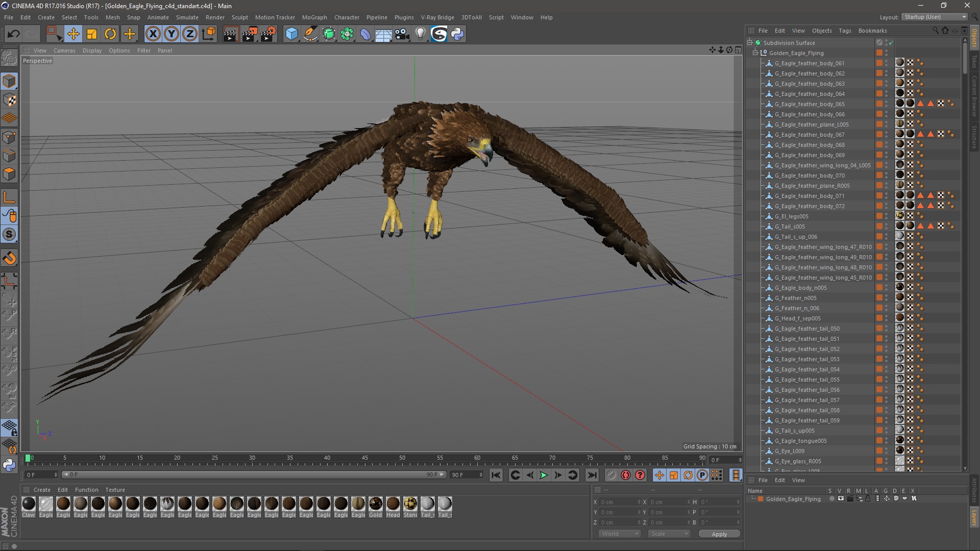Screen dimensions: 980x551
Task: Click the Array modeling objects icon
Action: [347, 34]
